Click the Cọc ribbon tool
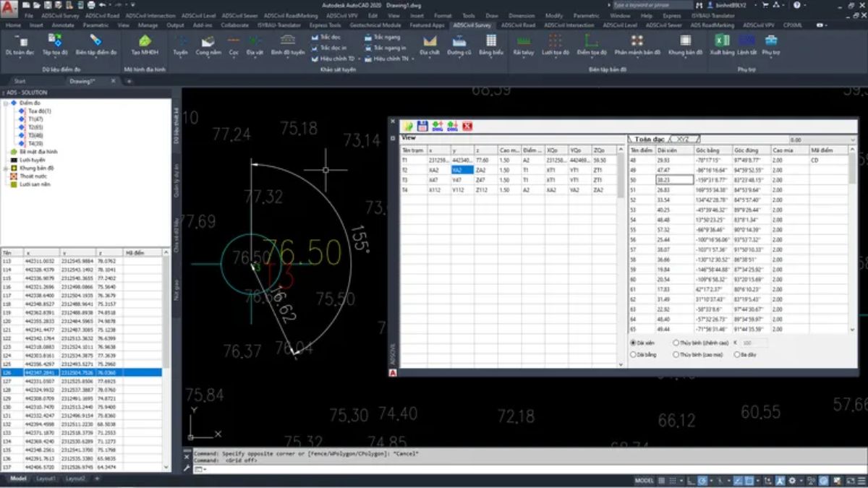This screenshot has width=868, height=488. [x=234, y=44]
